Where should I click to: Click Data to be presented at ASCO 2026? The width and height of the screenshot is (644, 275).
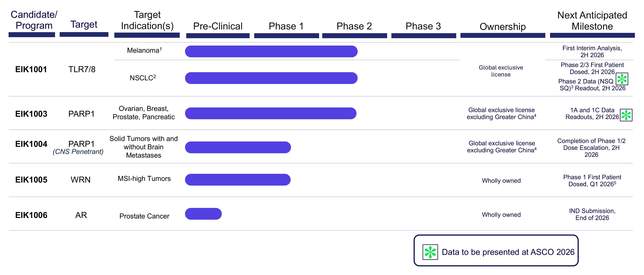click(508, 252)
